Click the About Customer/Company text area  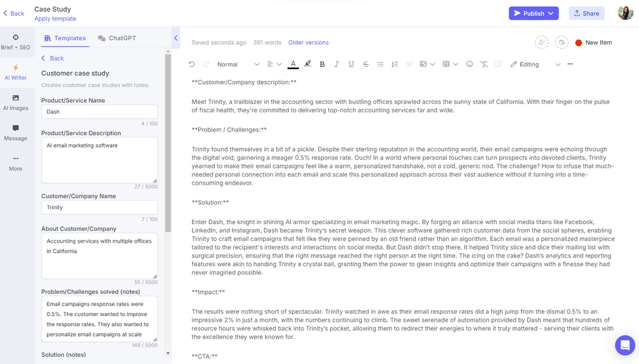[100, 255]
